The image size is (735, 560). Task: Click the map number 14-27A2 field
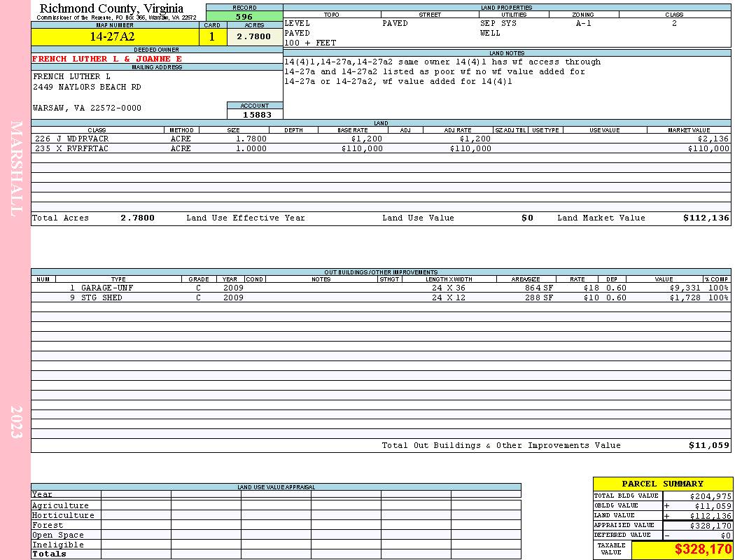[115, 36]
